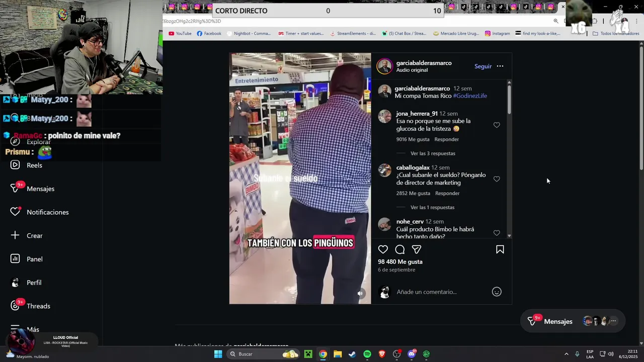Image resolution: width=644 pixels, height=362 pixels.
Task: Open the volume control in system tray
Action: [x=611, y=354]
